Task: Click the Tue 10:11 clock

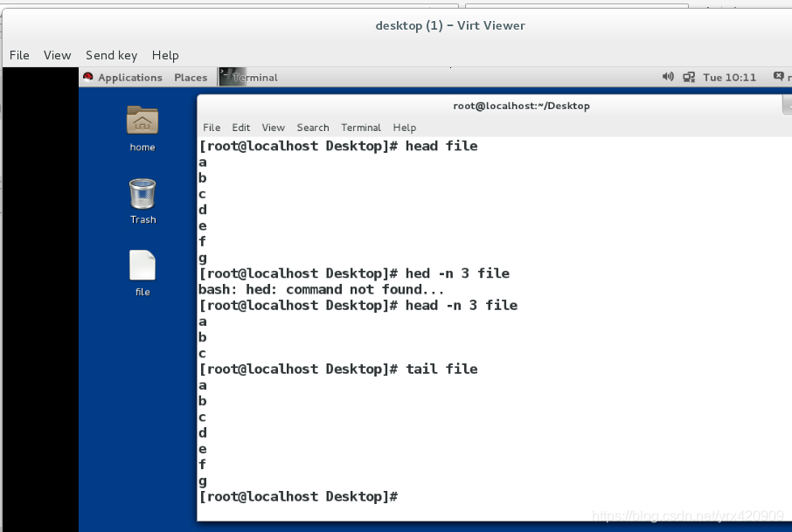Action: (729, 77)
